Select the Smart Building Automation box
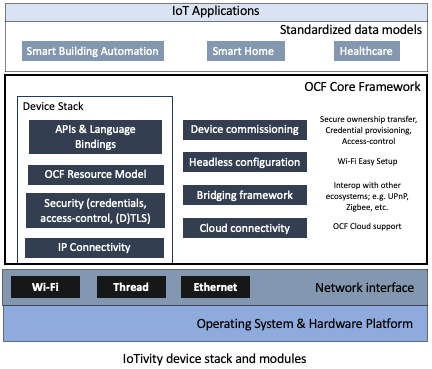Image resolution: width=432 pixels, height=369 pixels. (x=93, y=51)
